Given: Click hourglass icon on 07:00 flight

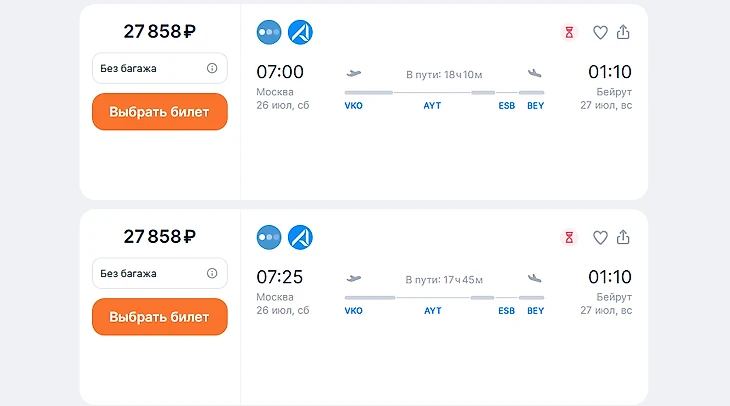Looking at the screenshot, I should 569,32.
